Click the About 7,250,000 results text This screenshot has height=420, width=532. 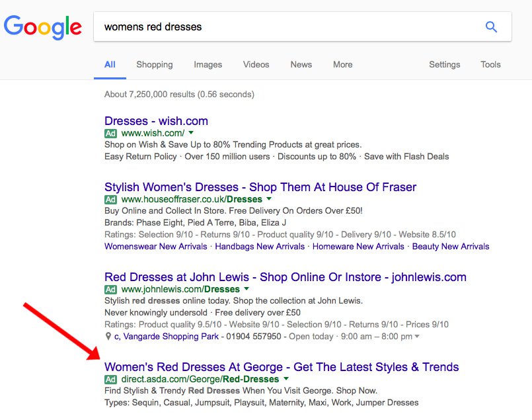click(x=179, y=95)
